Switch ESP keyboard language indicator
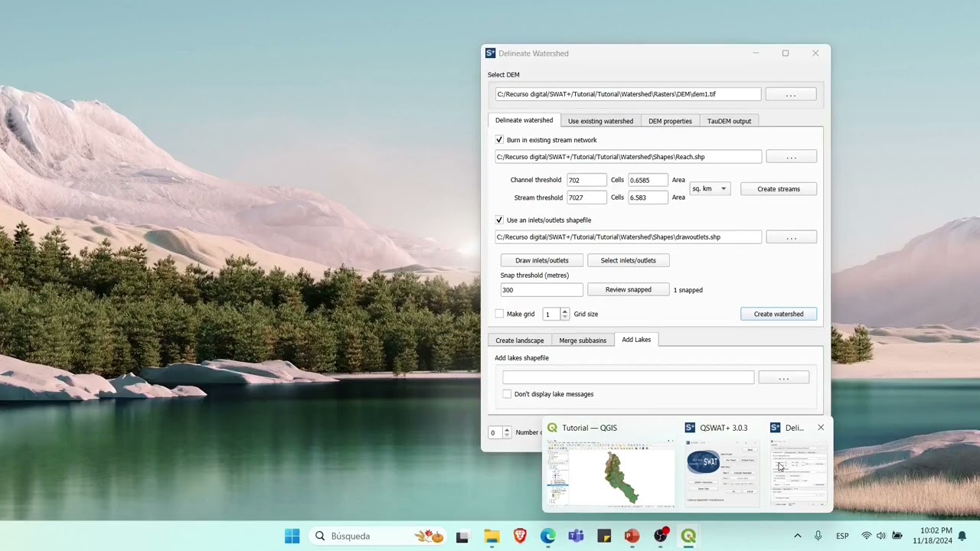 [x=842, y=536]
